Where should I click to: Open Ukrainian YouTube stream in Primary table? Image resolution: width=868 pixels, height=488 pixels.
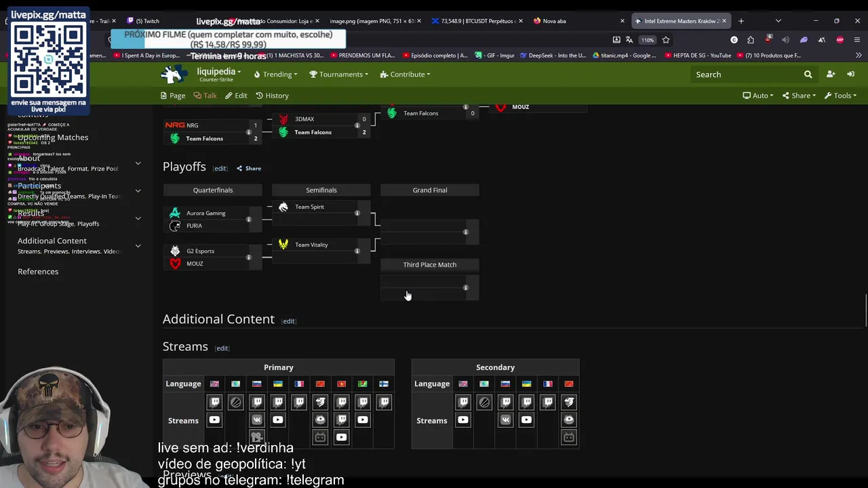(278, 420)
